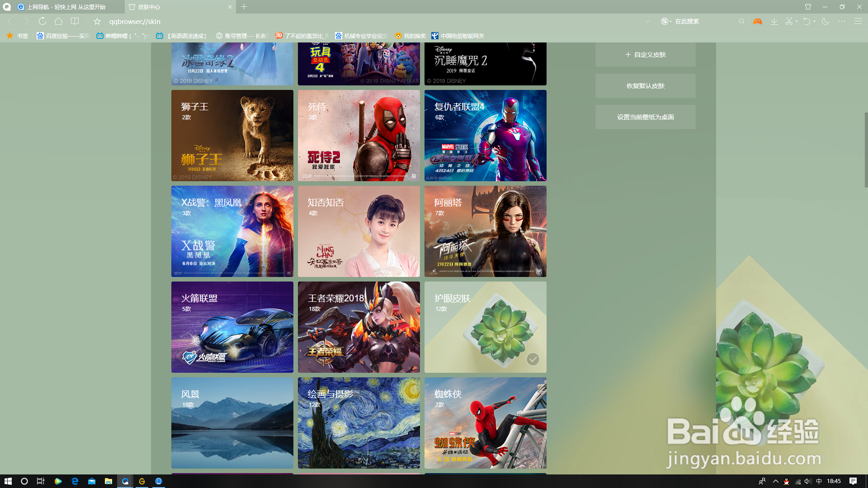Click checkmark on 护眼皮肤 skin
Screen dimensions: 868x488
point(533,359)
